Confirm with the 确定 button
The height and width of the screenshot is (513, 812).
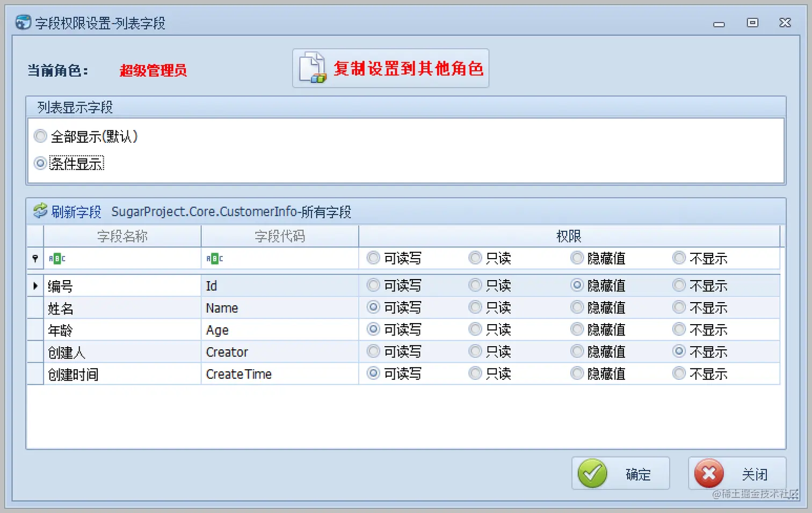[620, 473]
